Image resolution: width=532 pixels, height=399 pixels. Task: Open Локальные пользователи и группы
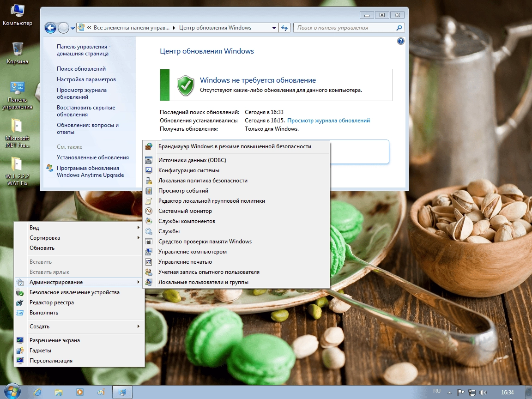click(236, 282)
